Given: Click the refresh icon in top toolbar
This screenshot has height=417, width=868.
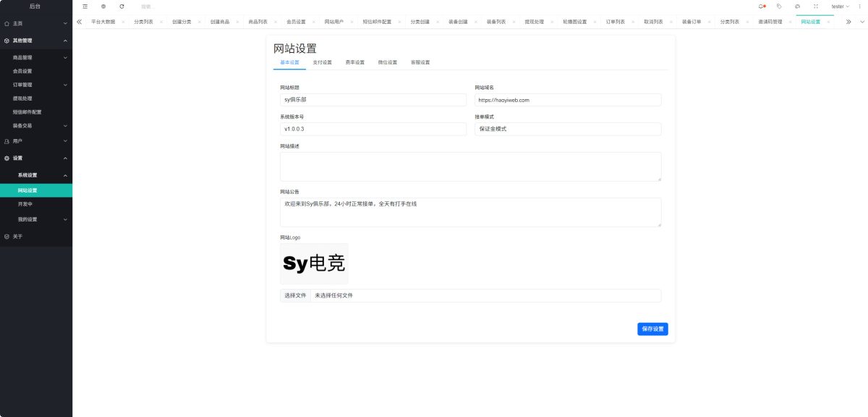Looking at the screenshot, I should coord(122,6).
